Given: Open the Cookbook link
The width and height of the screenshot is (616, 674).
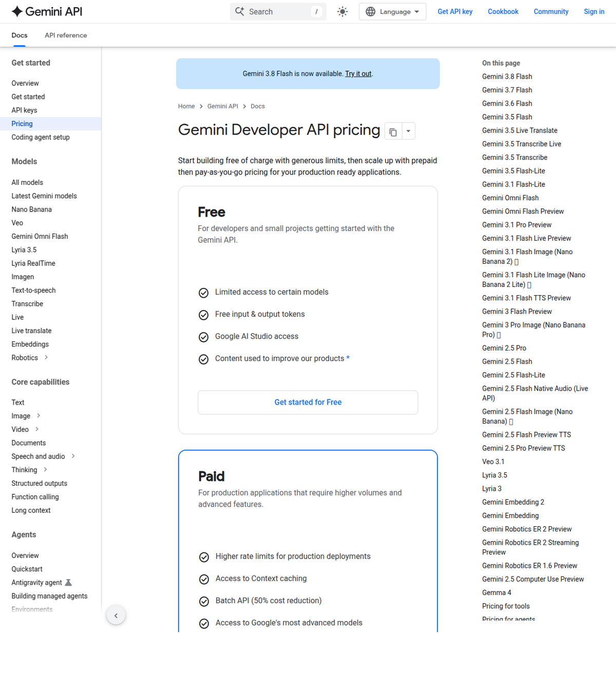Looking at the screenshot, I should point(503,11).
